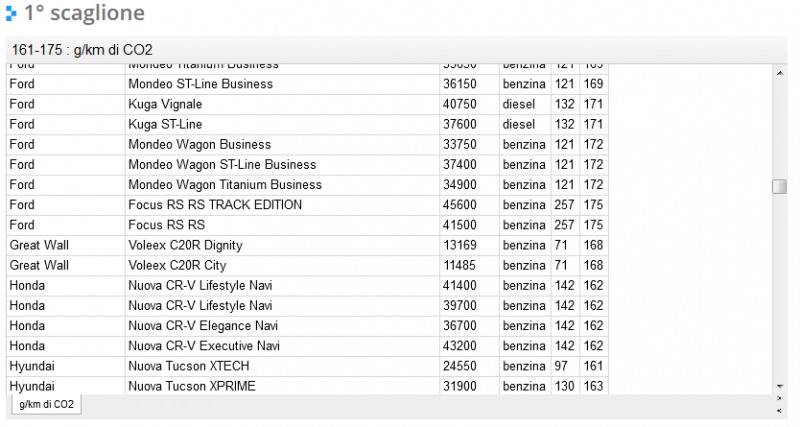Select the g/km di CO2 sheet tab
The height and width of the screenshot is (427, 800).
pos(46,405)
